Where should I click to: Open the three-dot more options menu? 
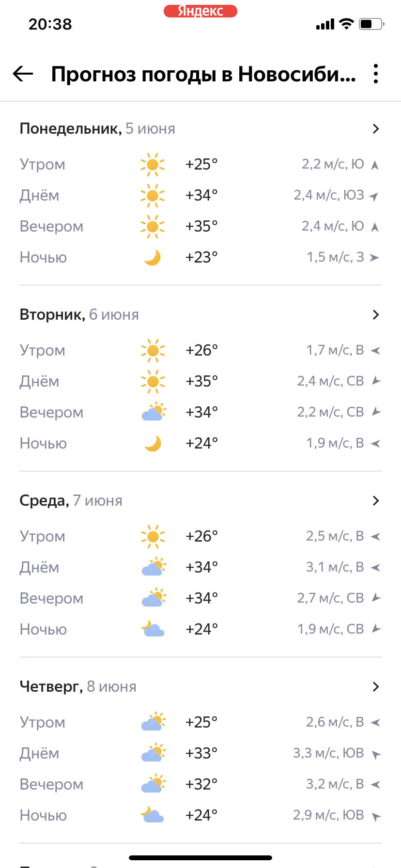click(x=376, y=74)
